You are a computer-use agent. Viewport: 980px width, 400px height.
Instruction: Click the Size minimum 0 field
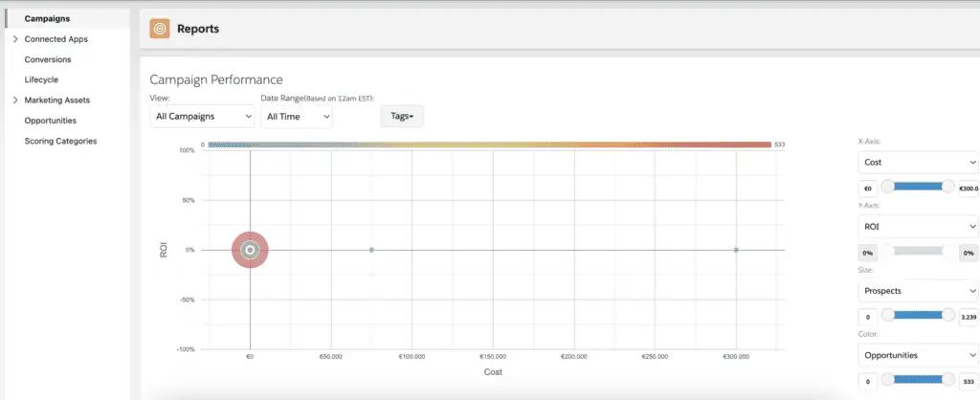868,318
